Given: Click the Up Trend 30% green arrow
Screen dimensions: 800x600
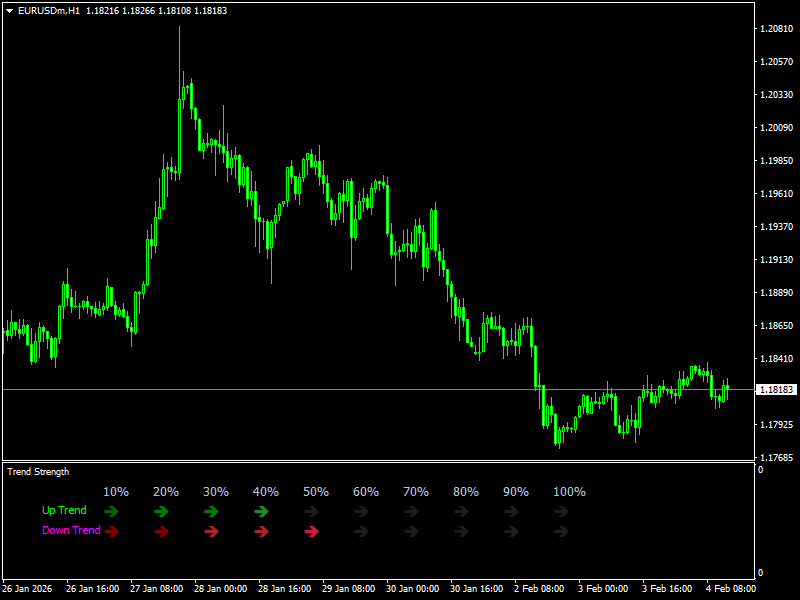Looking at the screenshot, I should click(212, 511).
